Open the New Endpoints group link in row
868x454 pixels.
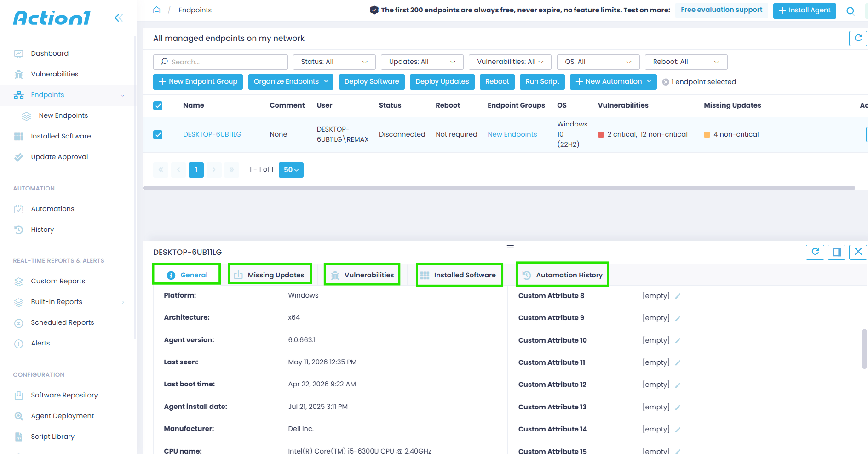coord(512,135)
